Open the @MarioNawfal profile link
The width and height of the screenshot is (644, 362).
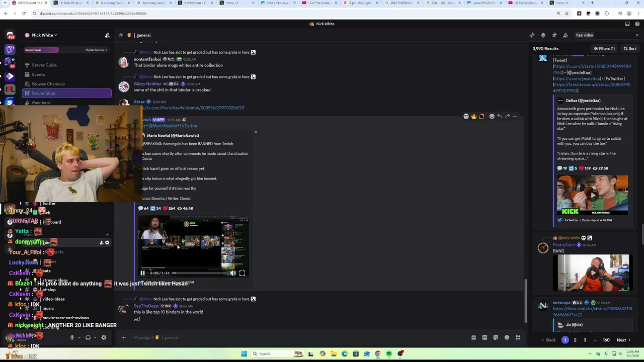coord(162,126)
